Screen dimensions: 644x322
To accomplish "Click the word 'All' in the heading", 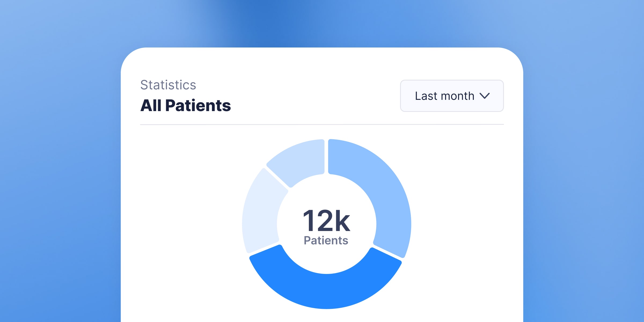I will (151, 105).
